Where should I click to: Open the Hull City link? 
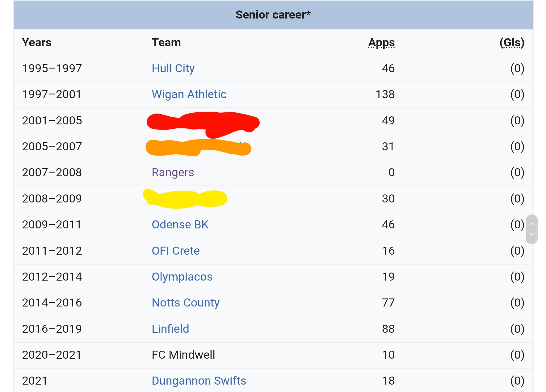173,68
